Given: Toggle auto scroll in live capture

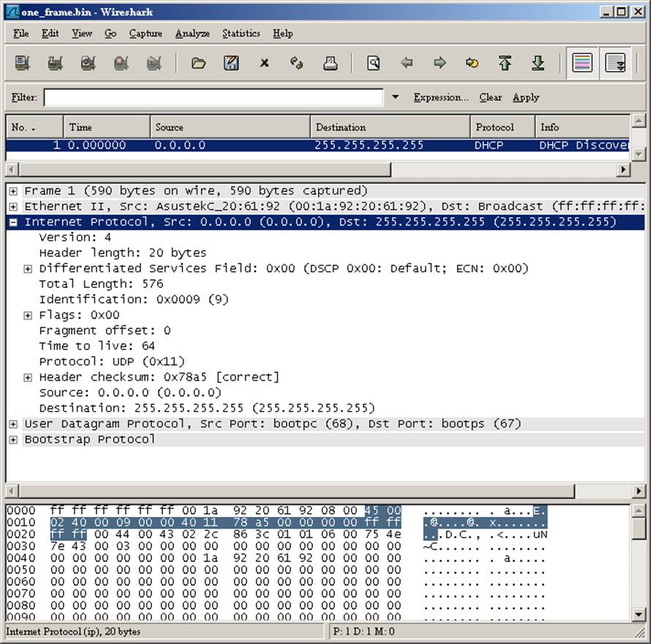Looking at the screenshot, I should 615,63.
